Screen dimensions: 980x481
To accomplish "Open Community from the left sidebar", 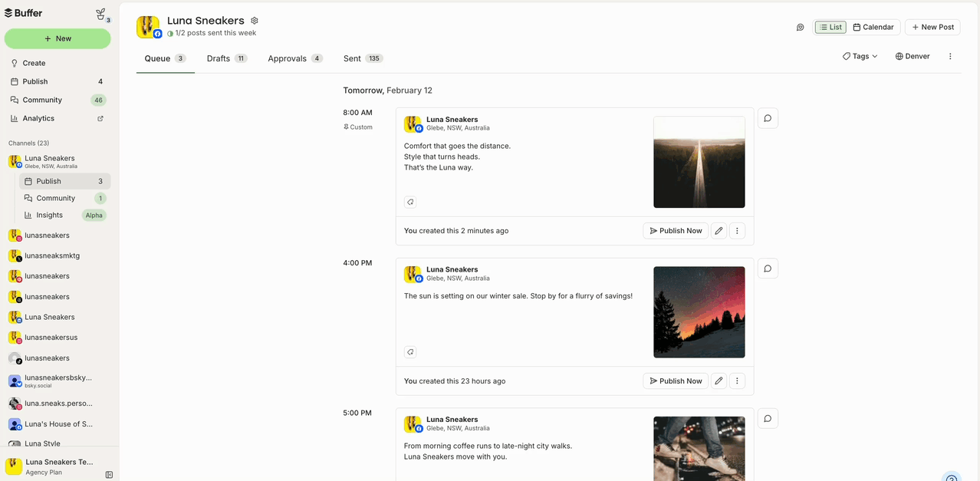I will pos(42,99).
